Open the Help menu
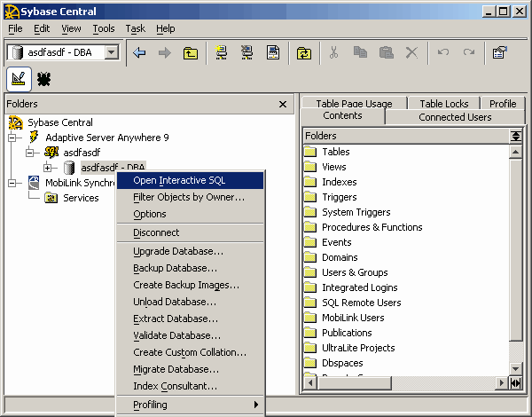This screenshot has height=417, width=532. click(x=165, y=28)
